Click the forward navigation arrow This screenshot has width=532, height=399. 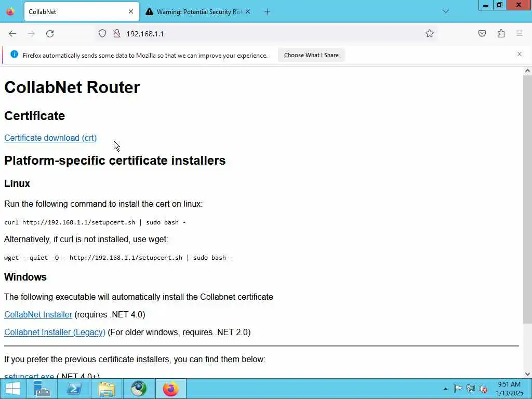(31, 34)
